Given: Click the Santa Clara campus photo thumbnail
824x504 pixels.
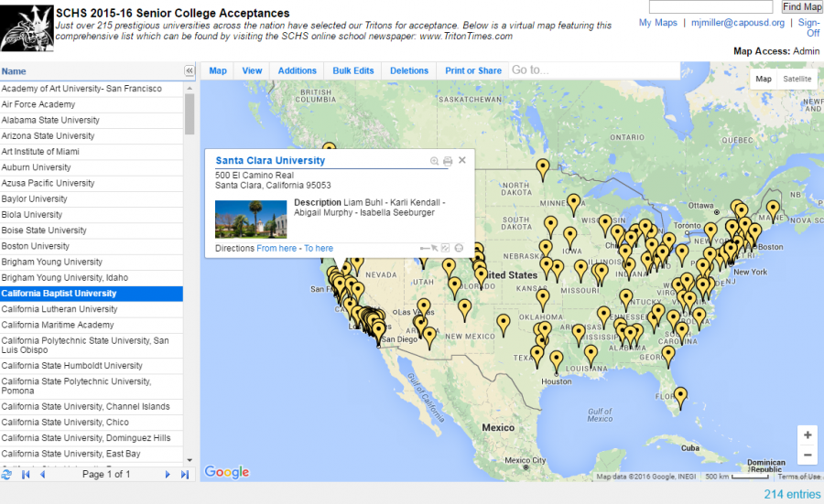Looking at the screenshot, I should pos(251,219).
